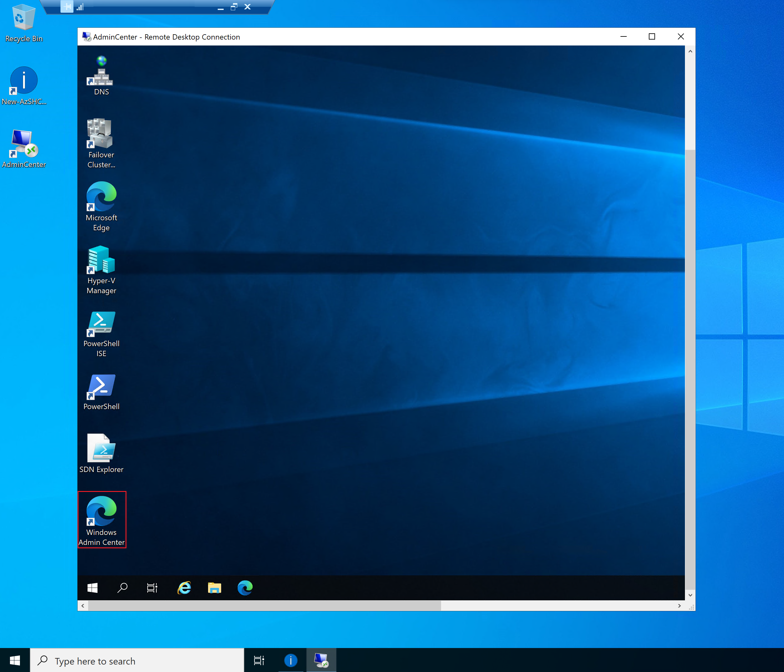Viewport: 784px width, 672px height.
Task: Open Recycle Bin on local desktop
Action: point(23,17)
